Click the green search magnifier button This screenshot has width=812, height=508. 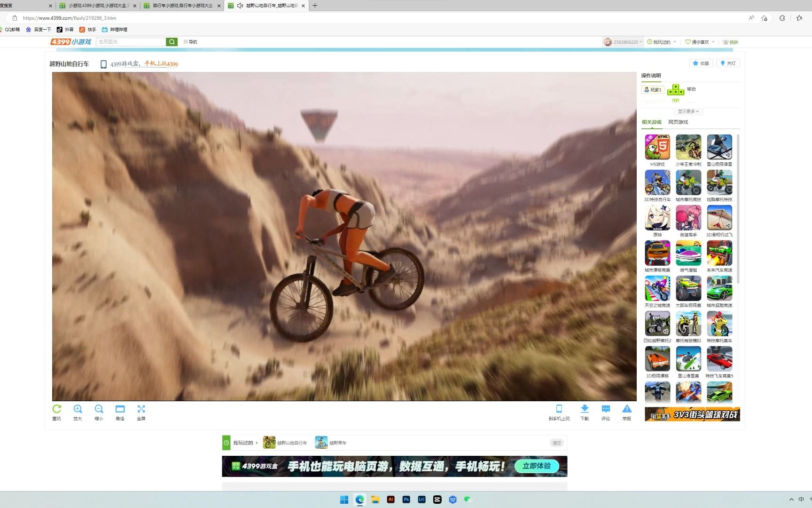point(172,42)
